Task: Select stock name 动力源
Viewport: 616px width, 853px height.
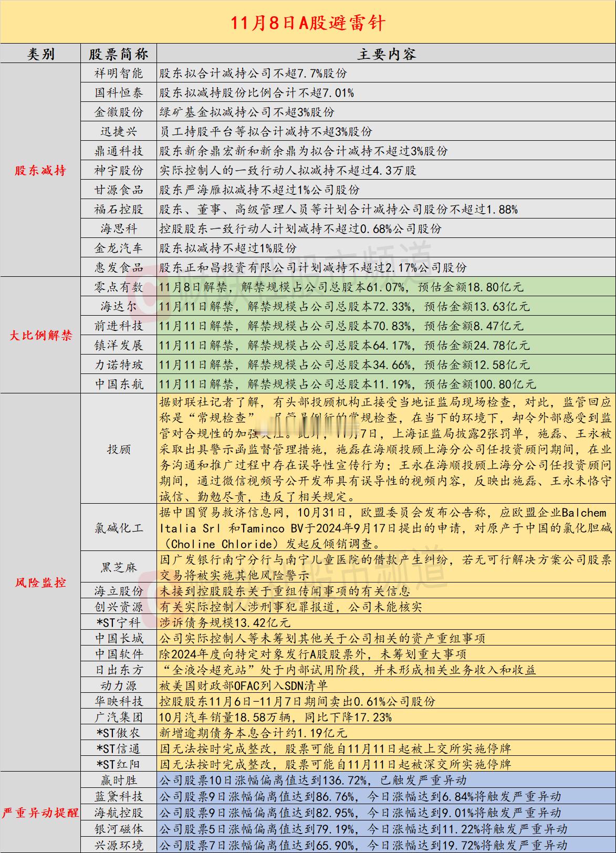Action: coord(119,685)
